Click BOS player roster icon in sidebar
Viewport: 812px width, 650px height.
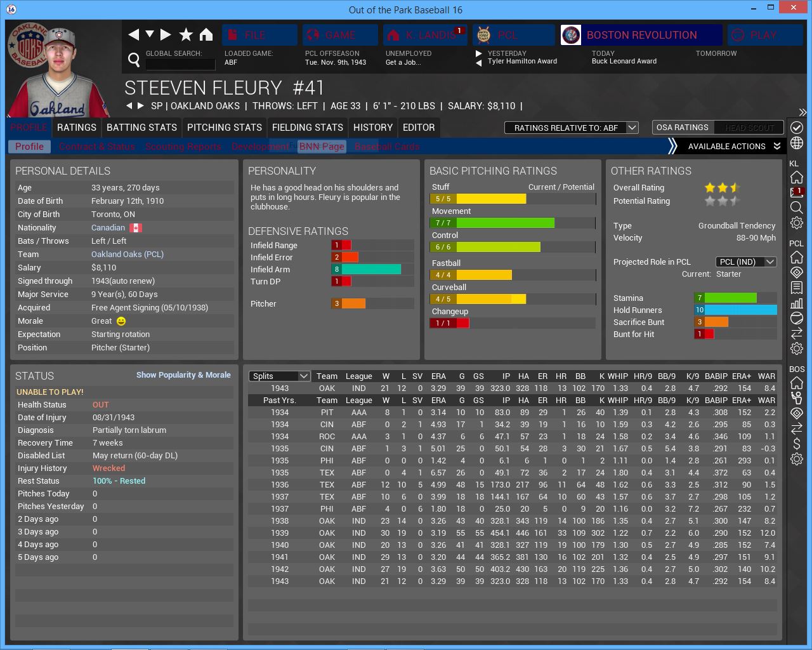click(x=797, y=398)
